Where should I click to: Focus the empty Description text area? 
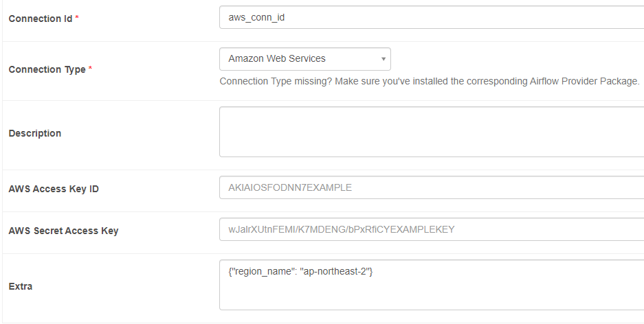(432, 132)
